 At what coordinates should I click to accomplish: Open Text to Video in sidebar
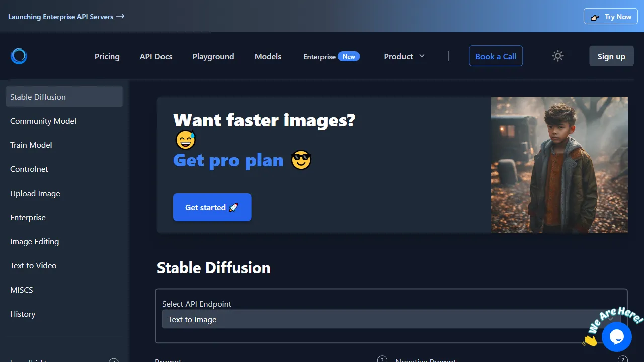point(64,265)
